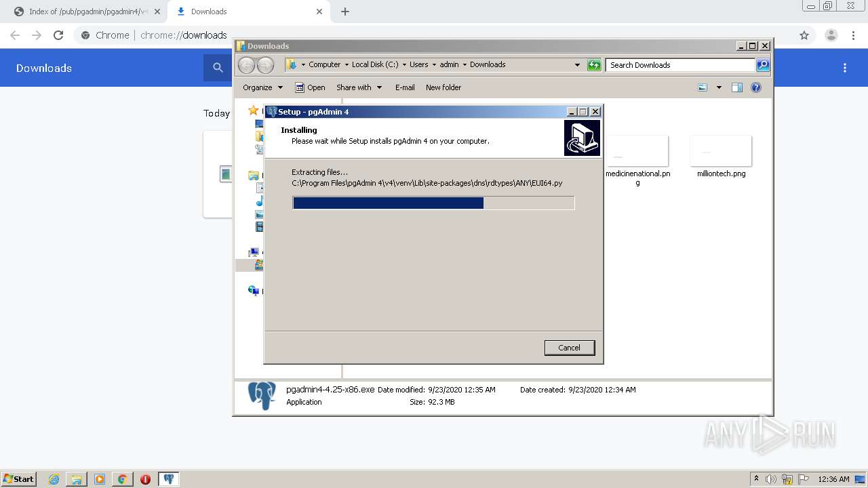868x488 pixels.
Task: Show hidden system tray icons
Action: [x=756, y=479]
